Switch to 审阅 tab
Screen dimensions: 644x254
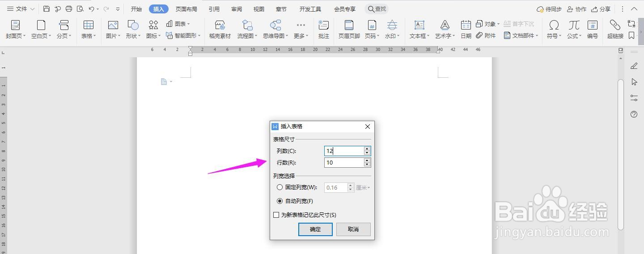click(237, 9)
